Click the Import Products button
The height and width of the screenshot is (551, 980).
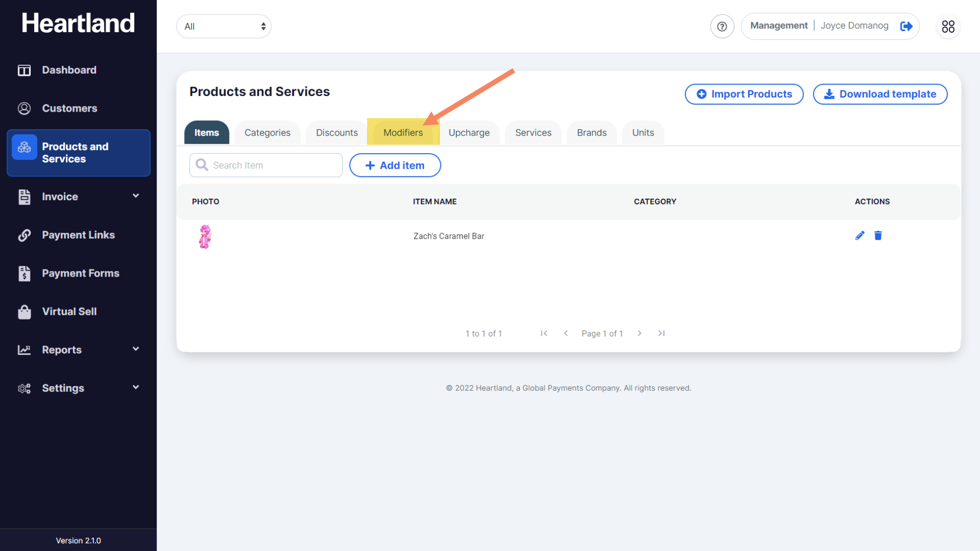click(x=744, y=94)
